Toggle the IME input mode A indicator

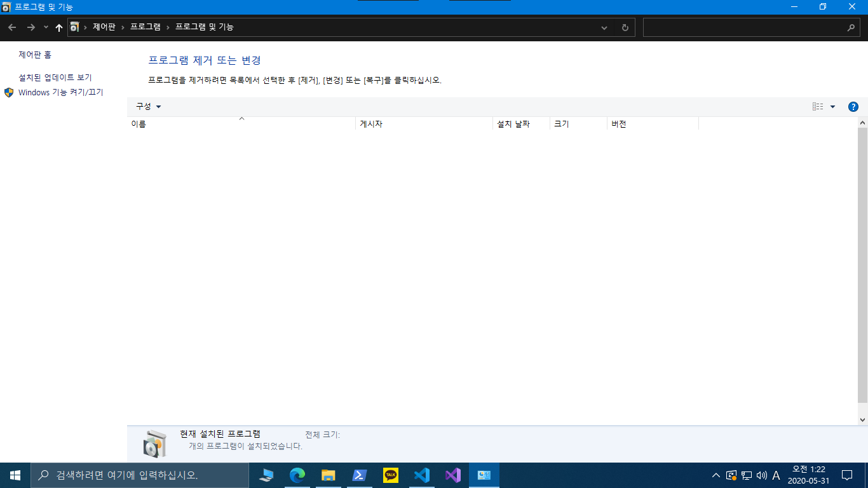776,475
